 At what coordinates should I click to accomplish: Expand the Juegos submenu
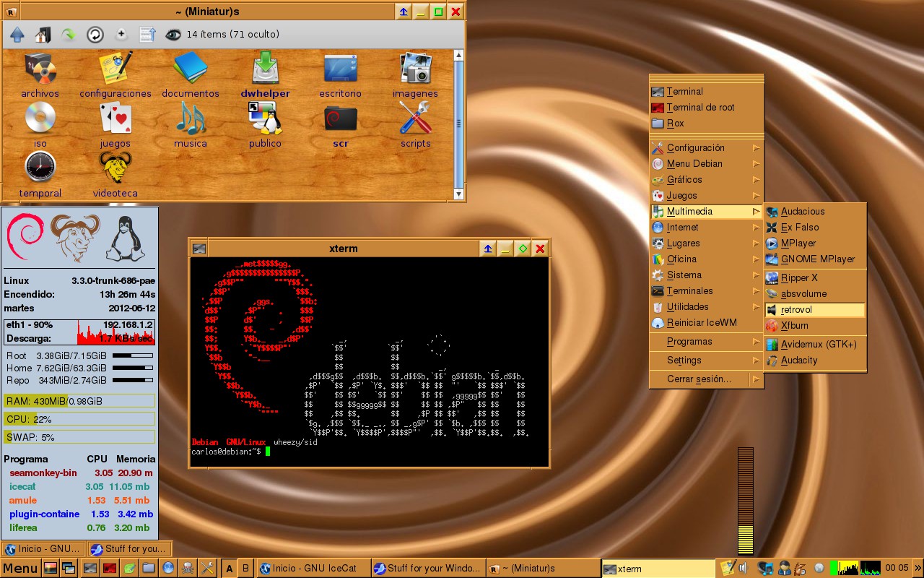(706, 196)
